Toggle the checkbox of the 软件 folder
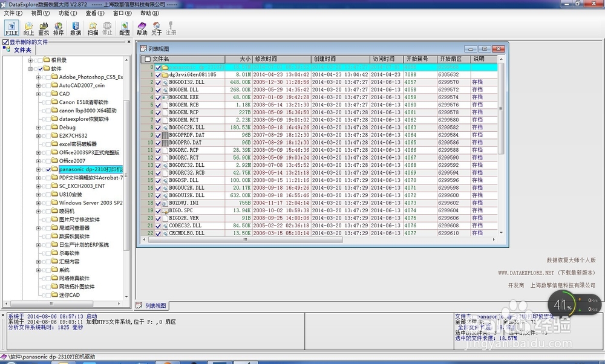This screenshot has width=605, height=364. click(x=41, y=69)
